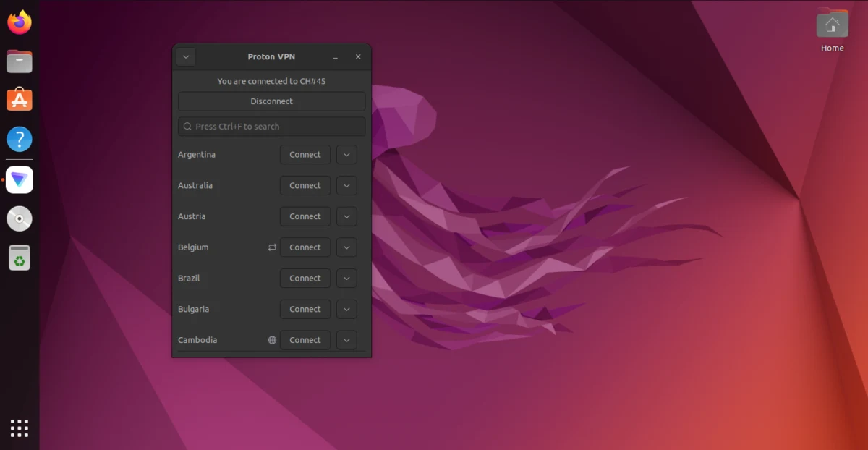Connect to the Australia server
The image size is (868, 450).
(305, 186)
